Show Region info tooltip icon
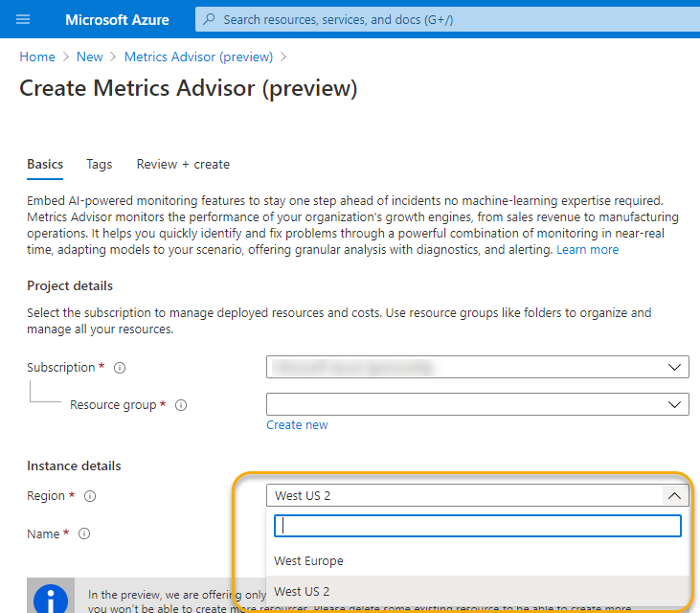The width and height of the screenshot is (700, 613). click(x=90, y=496)
